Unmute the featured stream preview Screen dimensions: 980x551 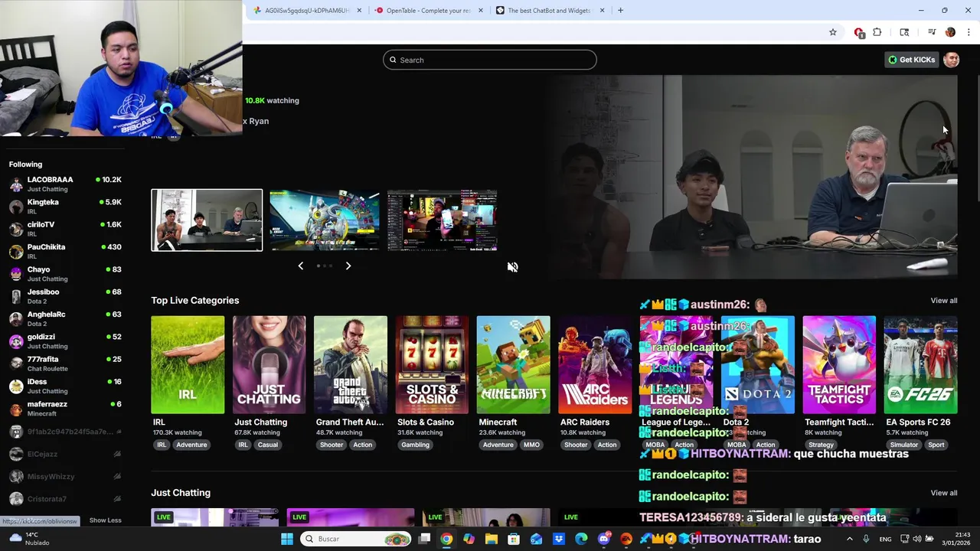tap(512, 267)
